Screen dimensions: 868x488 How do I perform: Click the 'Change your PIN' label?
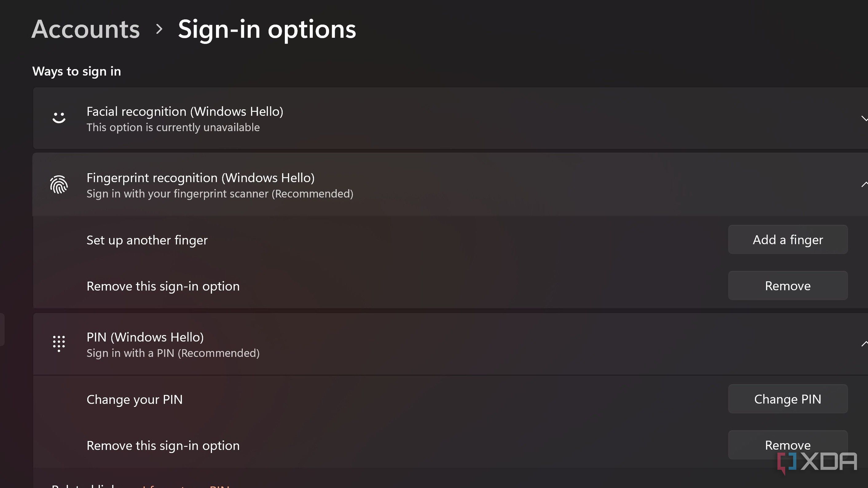click(135, 400)
